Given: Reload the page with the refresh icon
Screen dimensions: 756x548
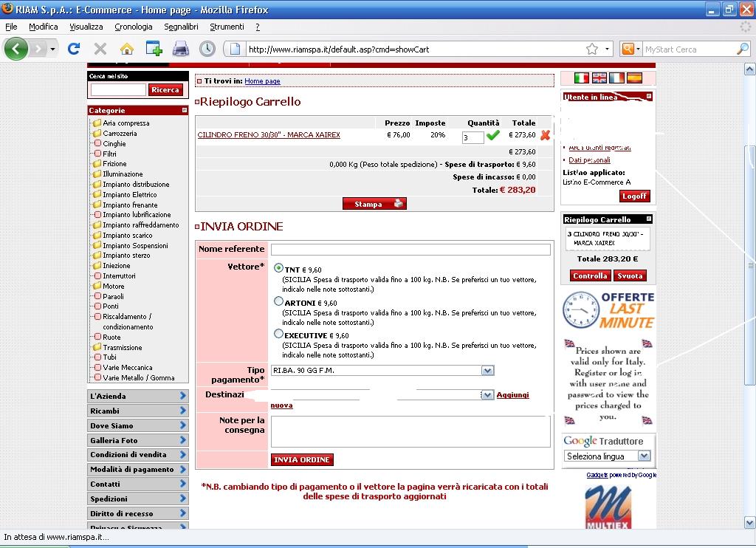Looking at the screenshot, I should [74, 49].
